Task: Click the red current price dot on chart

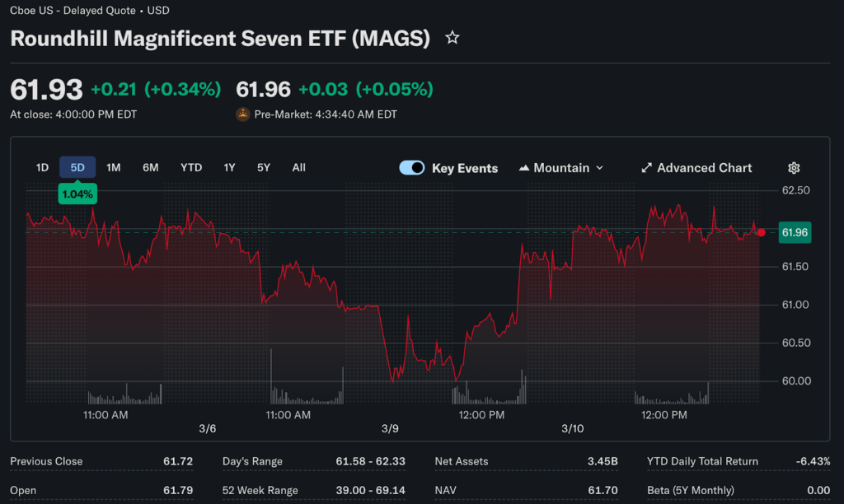Action: 761,233
